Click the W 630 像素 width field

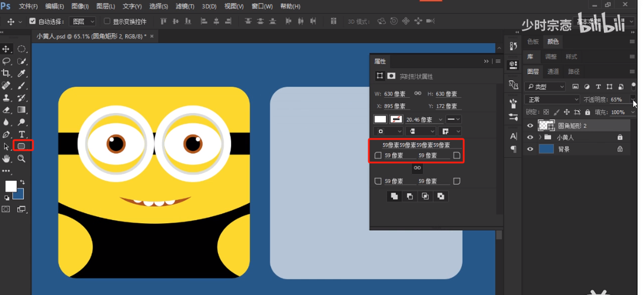[397, 94]
